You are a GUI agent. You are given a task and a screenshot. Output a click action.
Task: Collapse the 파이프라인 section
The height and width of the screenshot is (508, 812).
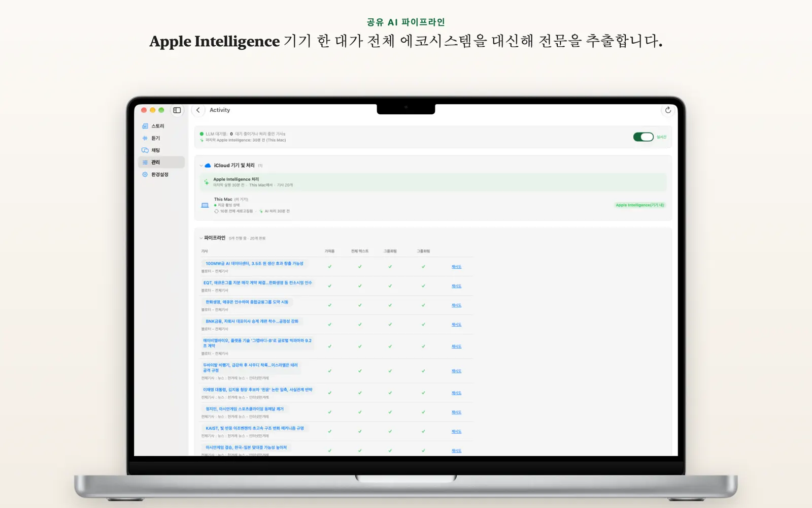click(x=201, y=238)
